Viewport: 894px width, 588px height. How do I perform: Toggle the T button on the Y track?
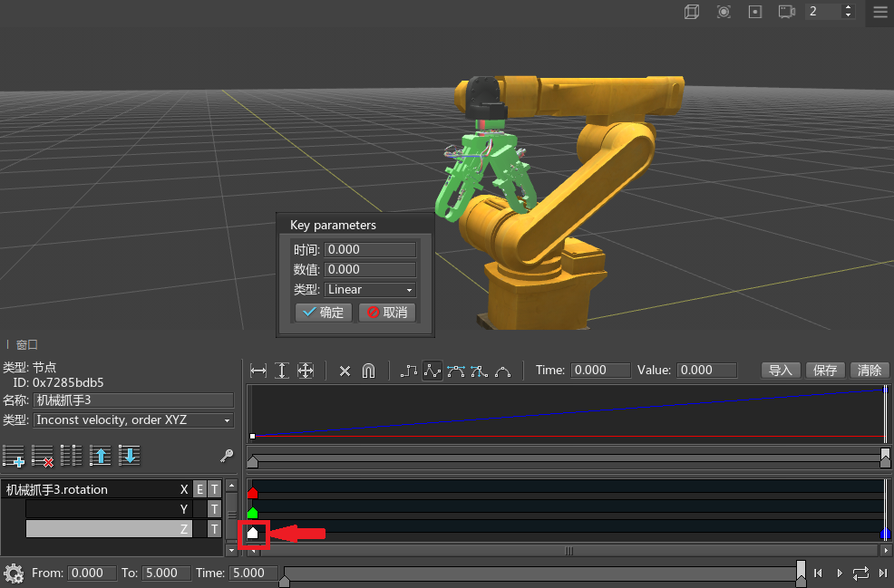click(214, 509)
